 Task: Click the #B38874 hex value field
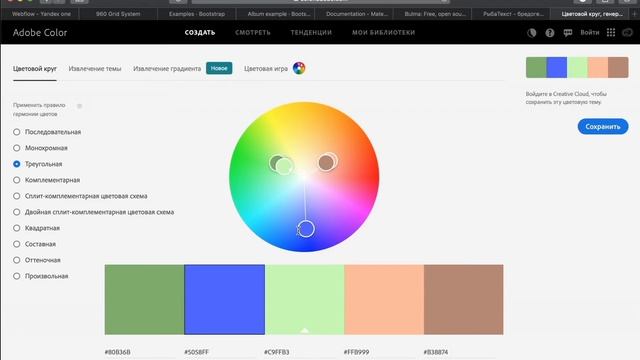pyautogui.click(x=436, y=352)
